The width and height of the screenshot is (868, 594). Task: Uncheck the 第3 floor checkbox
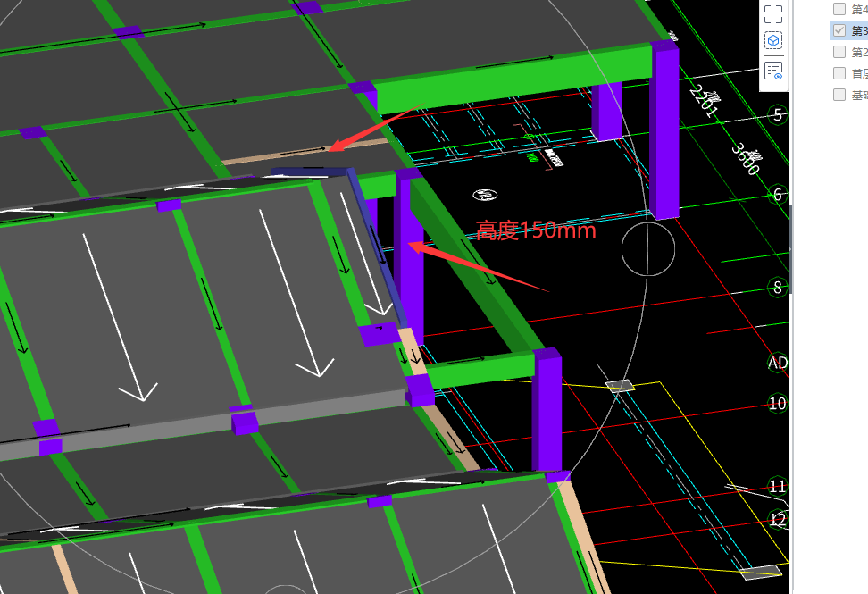tap(839, 30)
